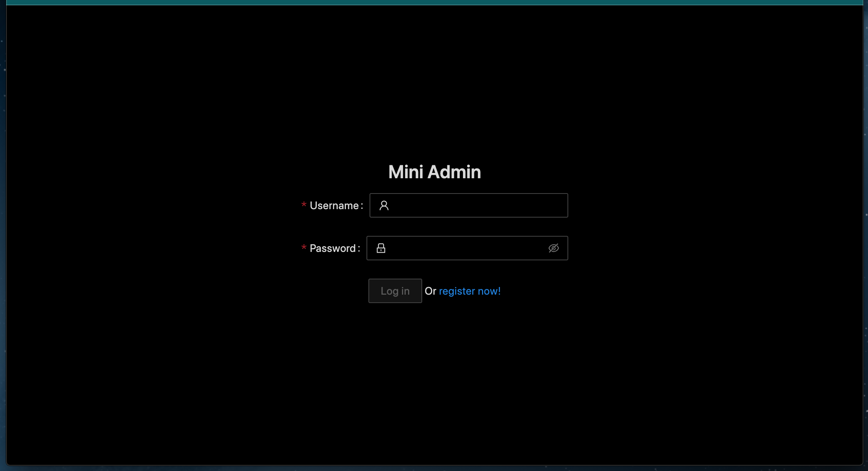Click the Username label text
The width and height of the screenshot is (868, 471).
click(334, 206)
